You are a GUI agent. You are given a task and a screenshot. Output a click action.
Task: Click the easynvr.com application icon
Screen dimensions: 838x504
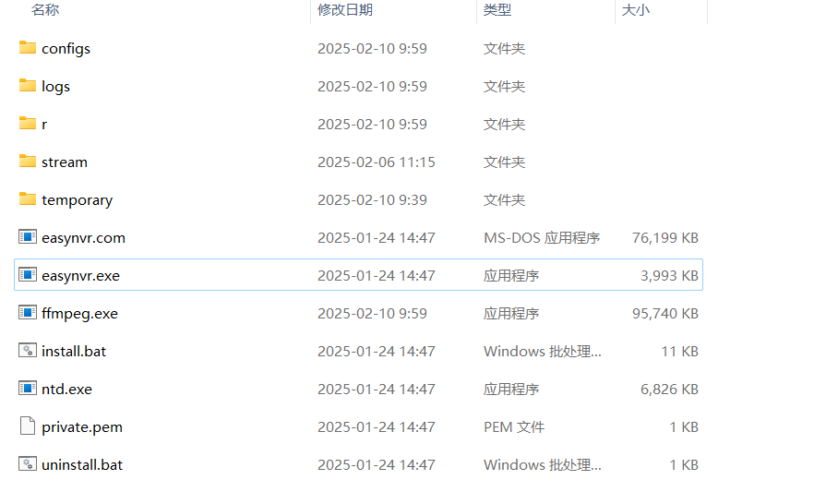(28, 236)
